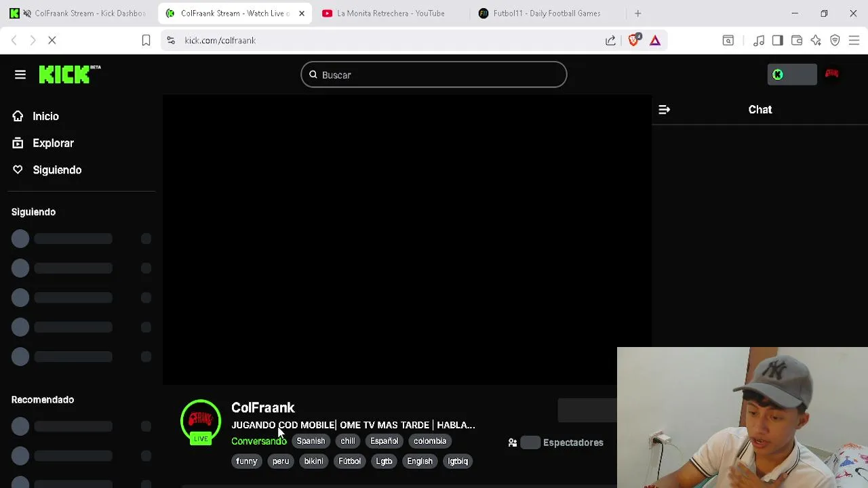Screen dimensions: 868x488
Task: Stop page loading with the X button
Action: tap(52, 41)
